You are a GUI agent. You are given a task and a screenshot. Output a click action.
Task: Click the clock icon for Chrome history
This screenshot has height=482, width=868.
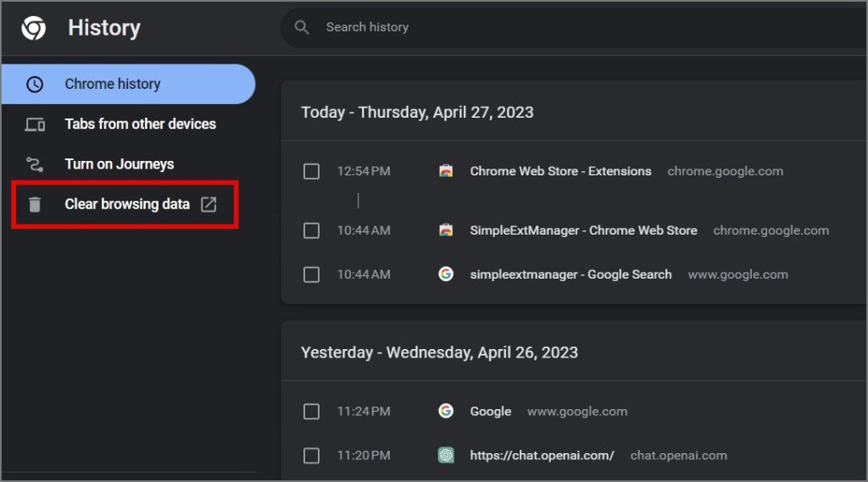[35, 84]
